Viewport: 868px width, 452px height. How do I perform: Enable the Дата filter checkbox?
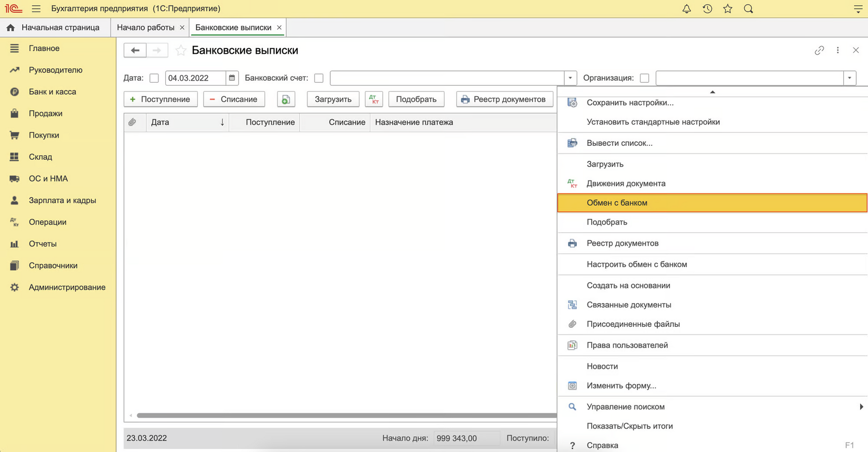pos(154,78)
